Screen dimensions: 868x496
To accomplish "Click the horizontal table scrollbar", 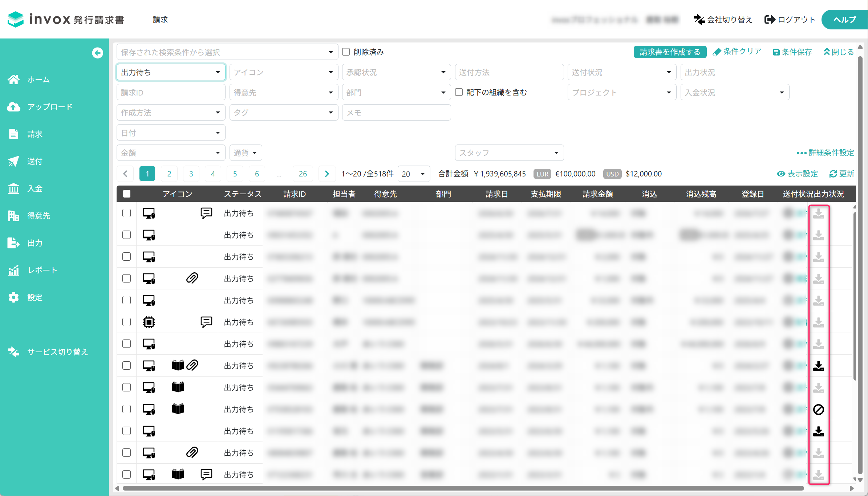I will pos(463,488).
